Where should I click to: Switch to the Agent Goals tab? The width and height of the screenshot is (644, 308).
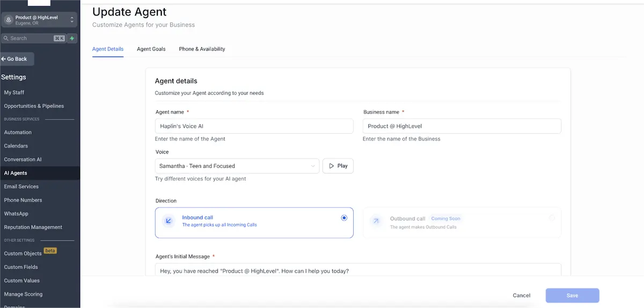pos(151,49)
